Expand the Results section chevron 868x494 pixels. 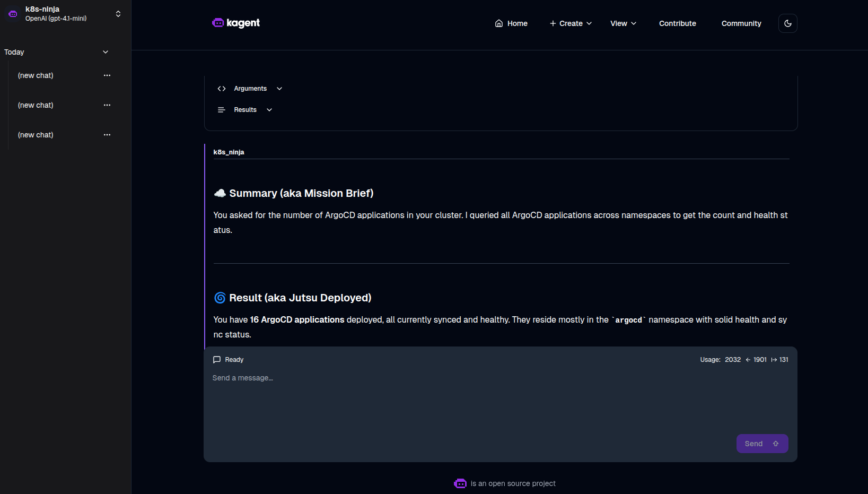point(269,110)
